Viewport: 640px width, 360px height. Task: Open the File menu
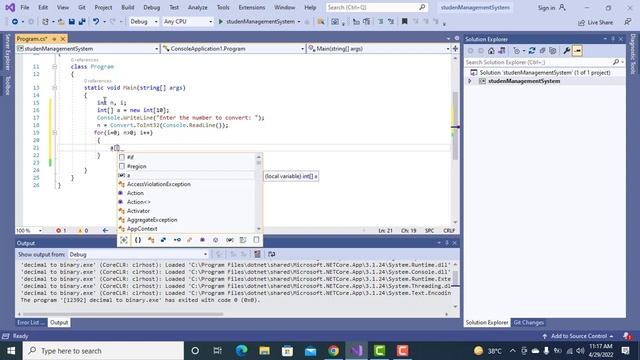pos(25,7)
